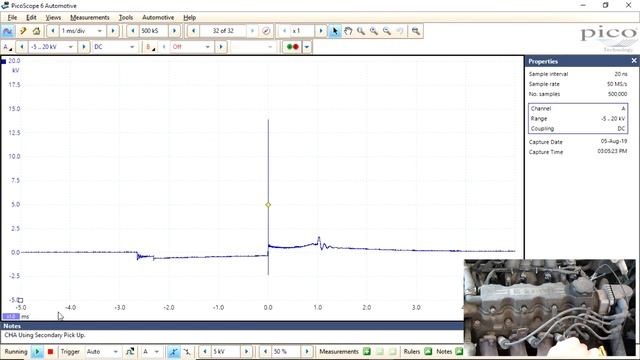The image size is (640, 360).
Task: Minimize the PicoScope window
Action: [583, 5]
